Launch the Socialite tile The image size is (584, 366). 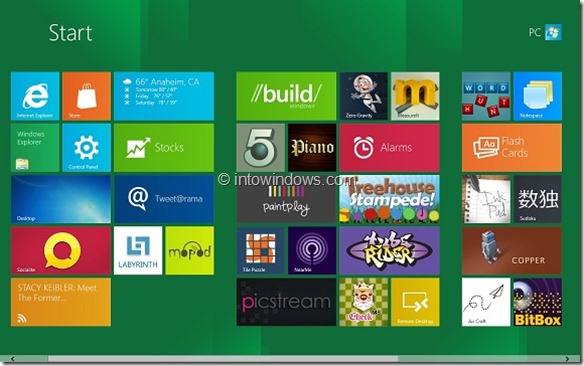coord(61,251)
